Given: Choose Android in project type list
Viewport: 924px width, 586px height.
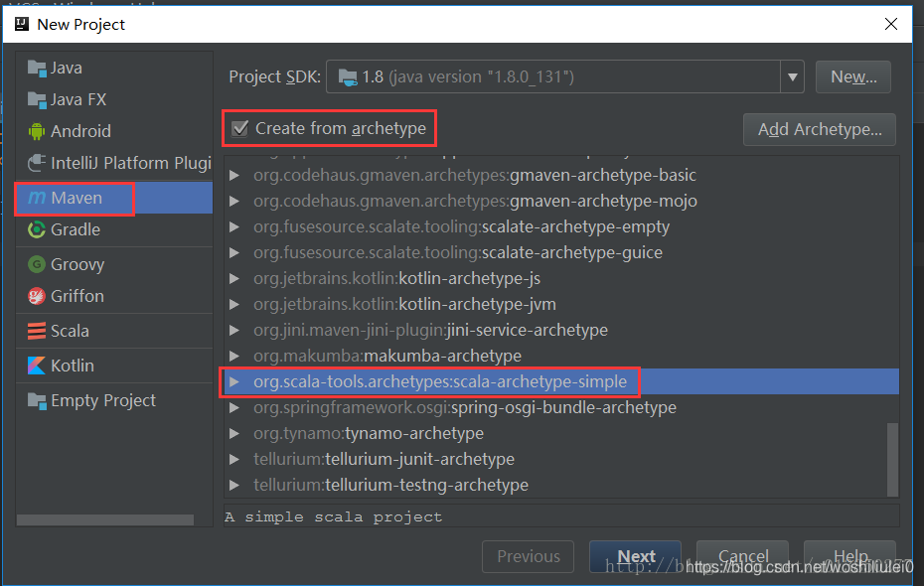Looking at the screenshot, I should coord(114,131).
